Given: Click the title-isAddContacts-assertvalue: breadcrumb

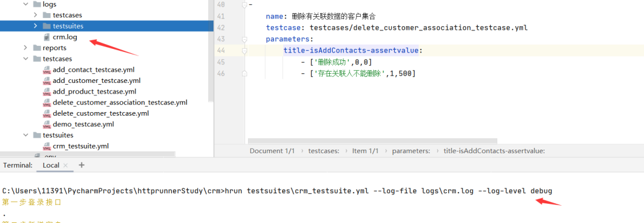Looking at the screenshot, I should pyautogui.click(x=494, y=151).
